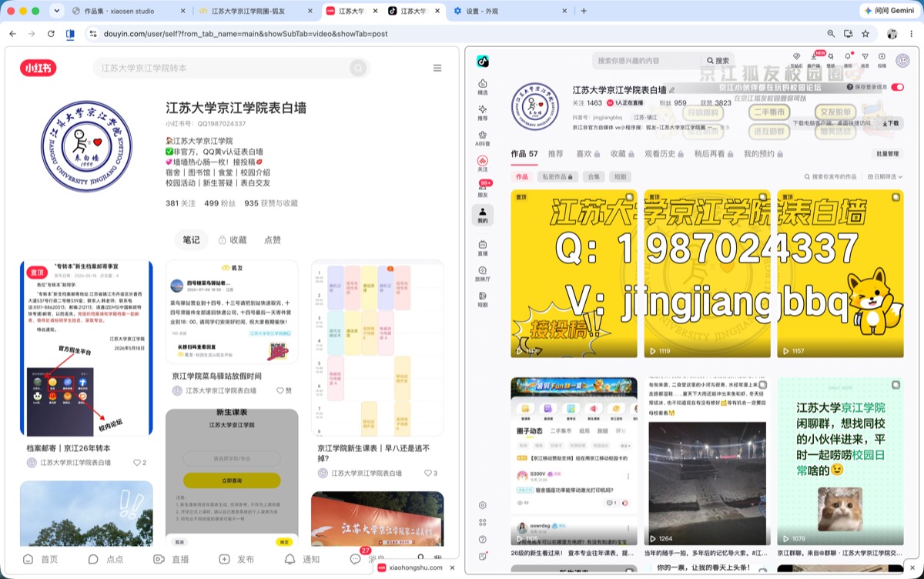Image resolution: width=924 pixels, height=579 pixels.
Task: Switch to the 收藏 tab in Xiaohongshu profile
Action: pyautogui.click(x=233, y=240)
